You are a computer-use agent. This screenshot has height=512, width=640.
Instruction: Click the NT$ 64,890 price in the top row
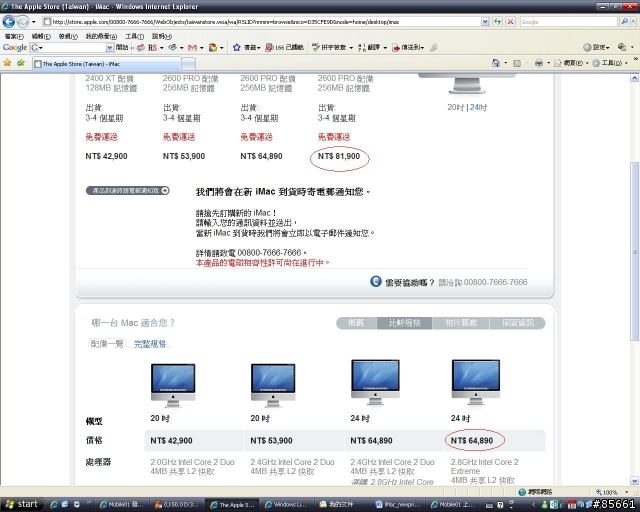click(261, 156)
